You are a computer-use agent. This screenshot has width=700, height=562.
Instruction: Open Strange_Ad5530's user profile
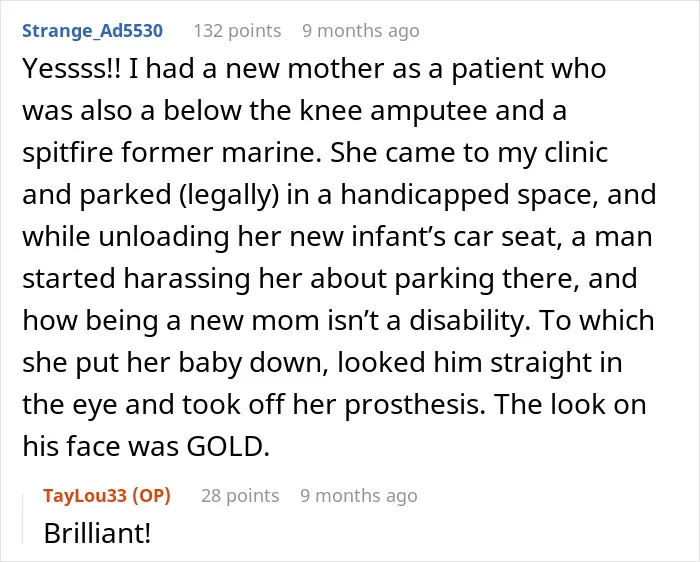[92, 31]
